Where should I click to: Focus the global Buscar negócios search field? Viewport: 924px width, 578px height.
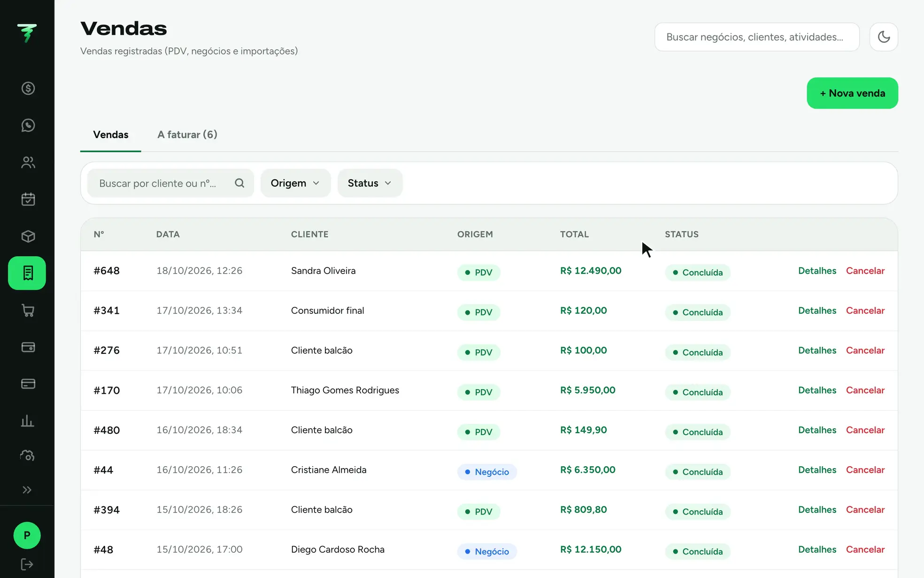[x=757, y=37]
